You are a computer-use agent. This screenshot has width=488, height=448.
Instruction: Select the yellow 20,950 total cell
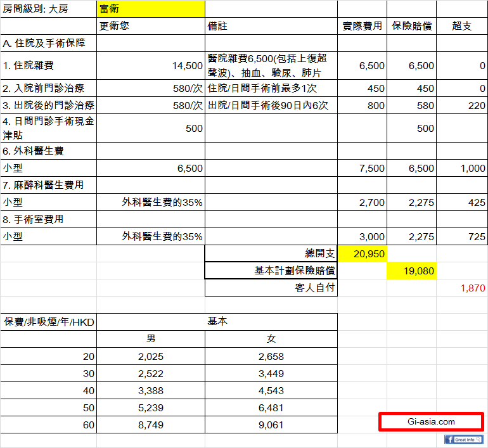click(x=363, y=253)
